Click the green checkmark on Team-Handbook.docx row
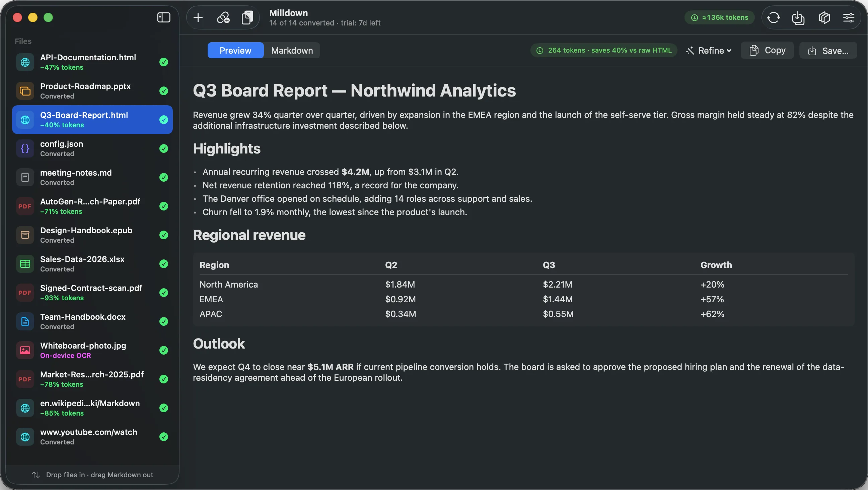868x490 pixels. click(x=164, y=321)
